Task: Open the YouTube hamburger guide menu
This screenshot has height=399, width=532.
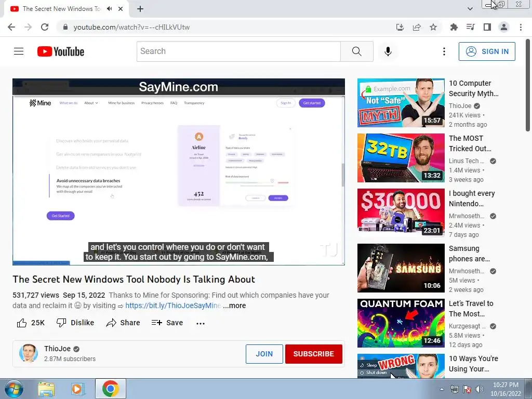Action: (x=19, y=51)
